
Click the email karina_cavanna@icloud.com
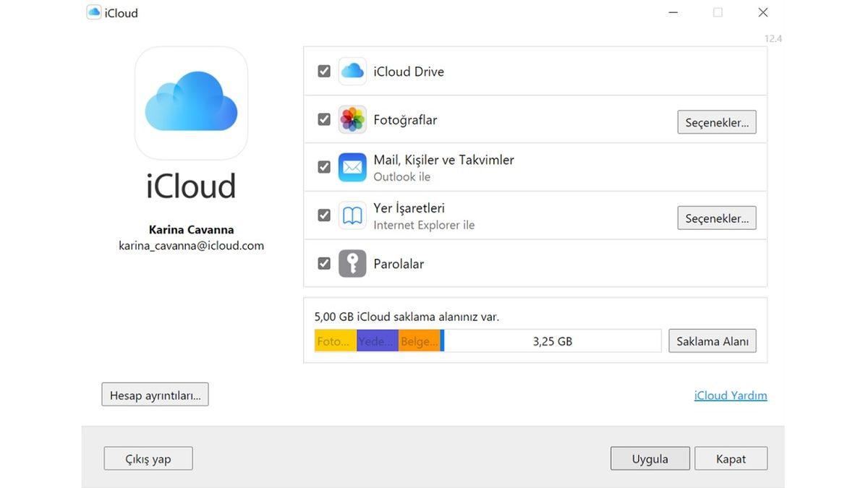191,245
